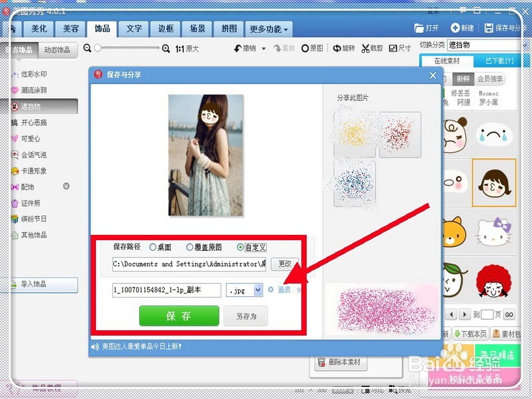
Task: Pick the brown-haired girl face sticker
Action: coord(494,183)
